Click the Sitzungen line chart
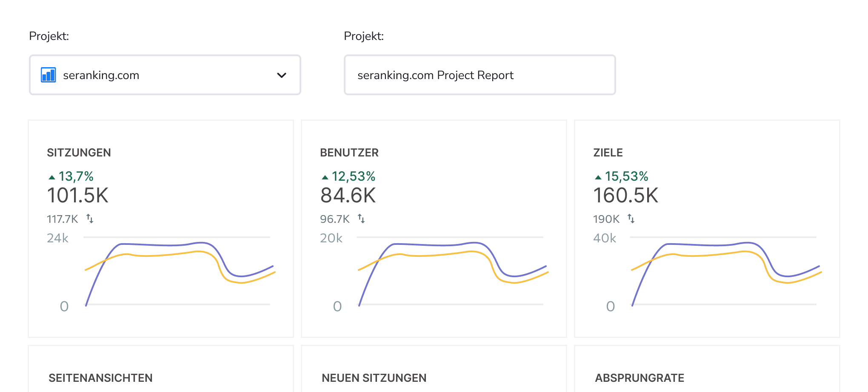868x392 pixels. pyautogui.click(x=180, y=272)
